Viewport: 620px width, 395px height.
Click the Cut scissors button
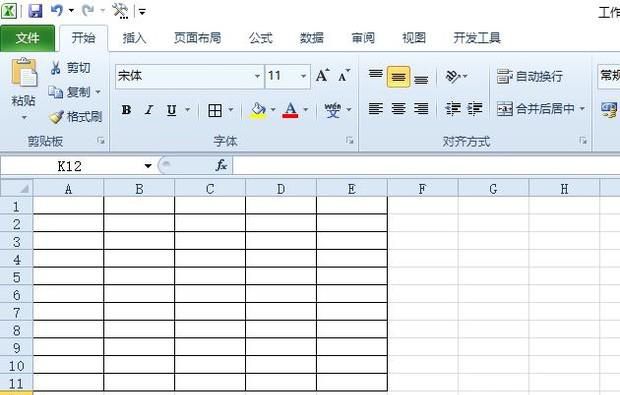(x=70, y=68)
